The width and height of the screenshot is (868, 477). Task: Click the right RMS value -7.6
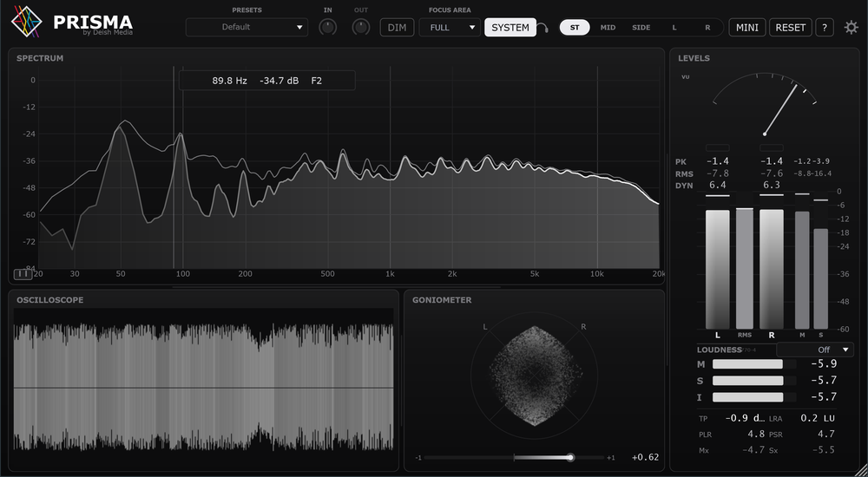[771, 173]
